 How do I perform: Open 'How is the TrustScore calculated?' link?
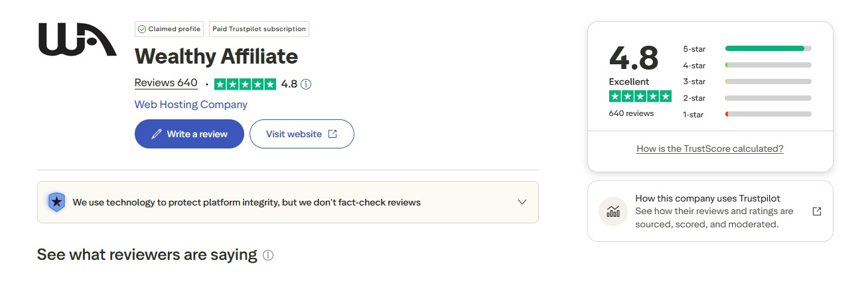[709, 148]
